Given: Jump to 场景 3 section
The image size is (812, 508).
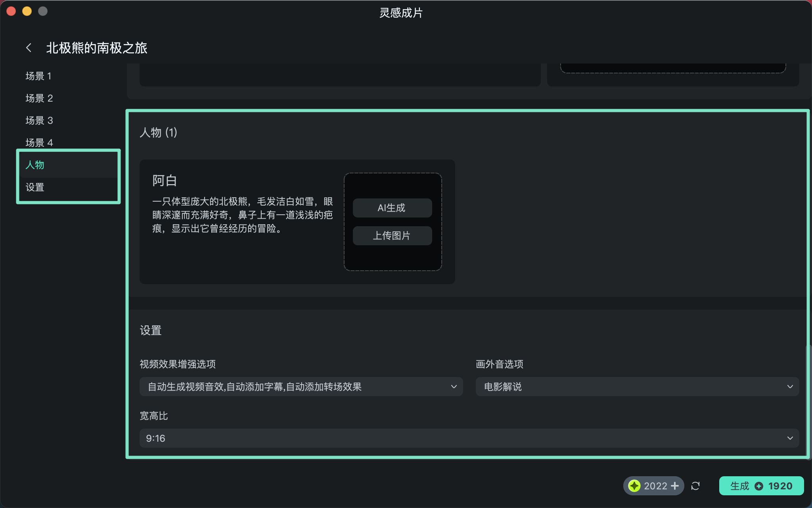Looking at the screenshot, I should (39, 120).
